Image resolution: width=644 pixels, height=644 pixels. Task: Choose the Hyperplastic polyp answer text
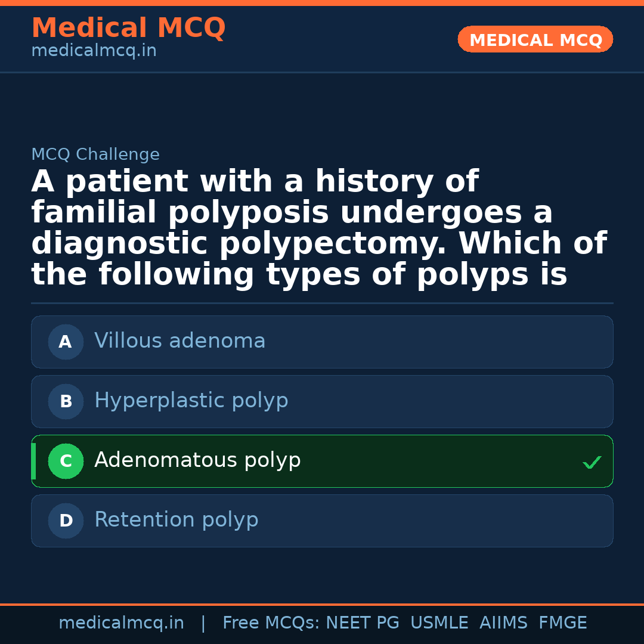pyautogui.click(x=191, y=401)
